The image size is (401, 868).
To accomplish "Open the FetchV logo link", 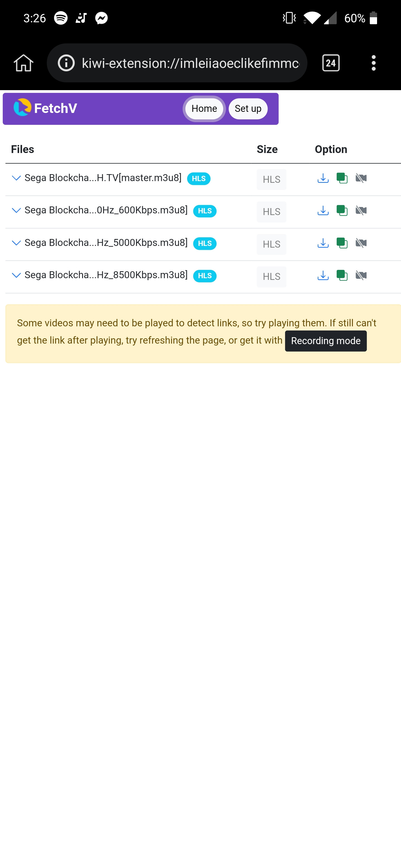I will coord(45,108).
